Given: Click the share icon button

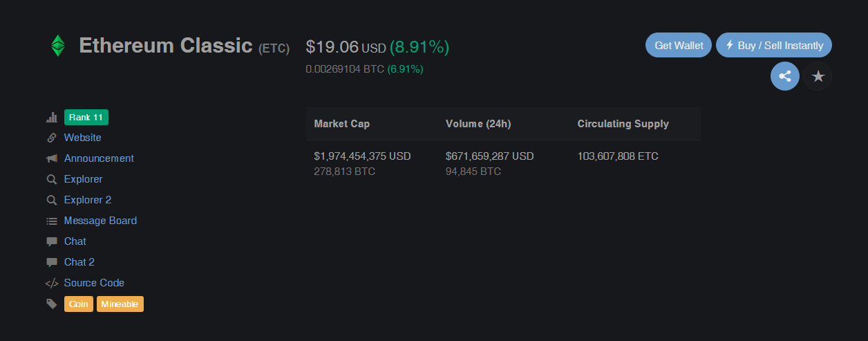Looking at the screenshot, I should coord(784,76).
